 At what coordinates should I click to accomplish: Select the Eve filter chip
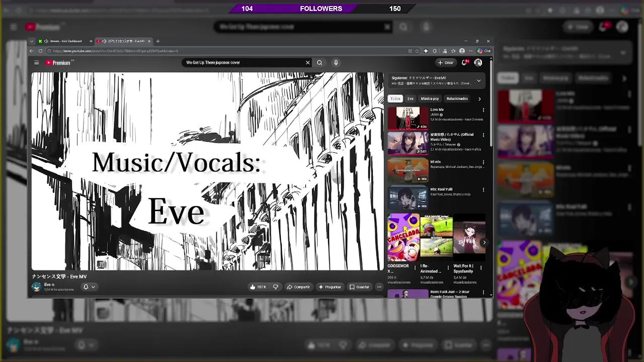pos(411,99)
